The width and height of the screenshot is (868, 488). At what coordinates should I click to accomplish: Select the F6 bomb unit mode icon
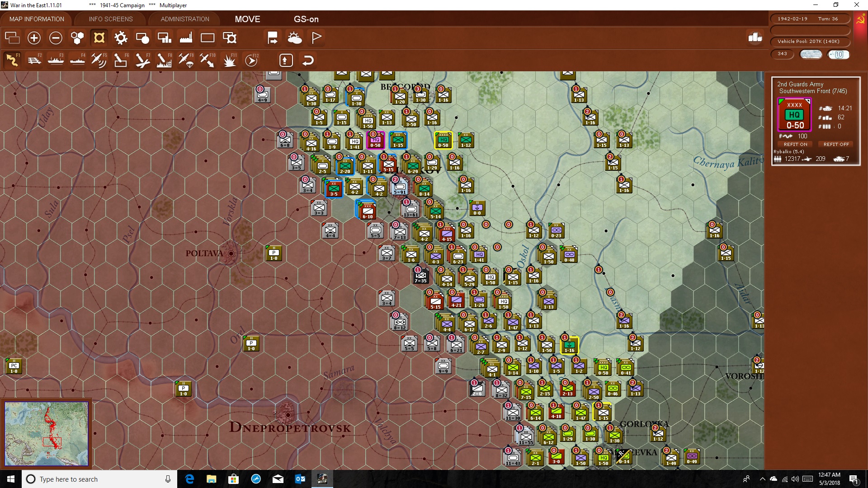(x=121, y=60)
